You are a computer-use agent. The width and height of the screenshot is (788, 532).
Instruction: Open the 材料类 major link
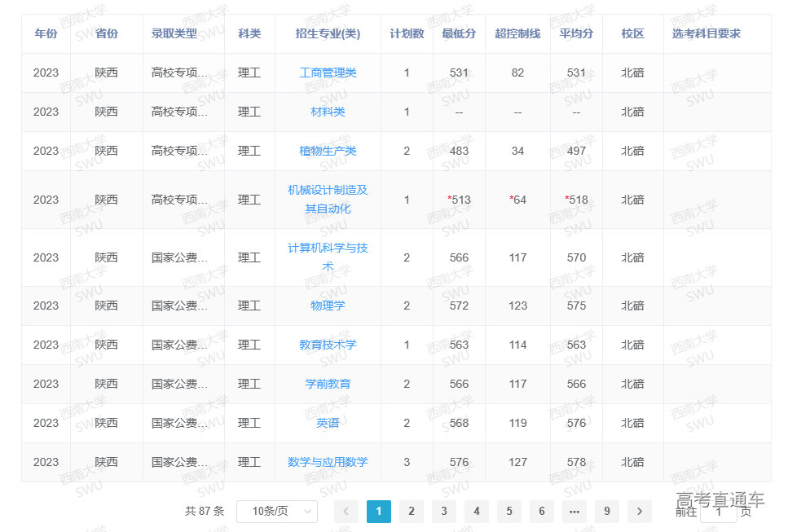(x=328, y=112)
